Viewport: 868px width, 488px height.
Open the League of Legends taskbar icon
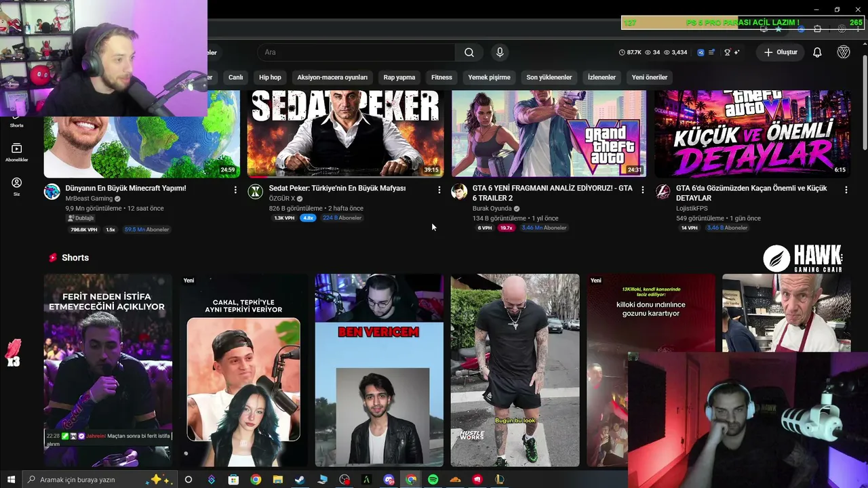[500, 480]
